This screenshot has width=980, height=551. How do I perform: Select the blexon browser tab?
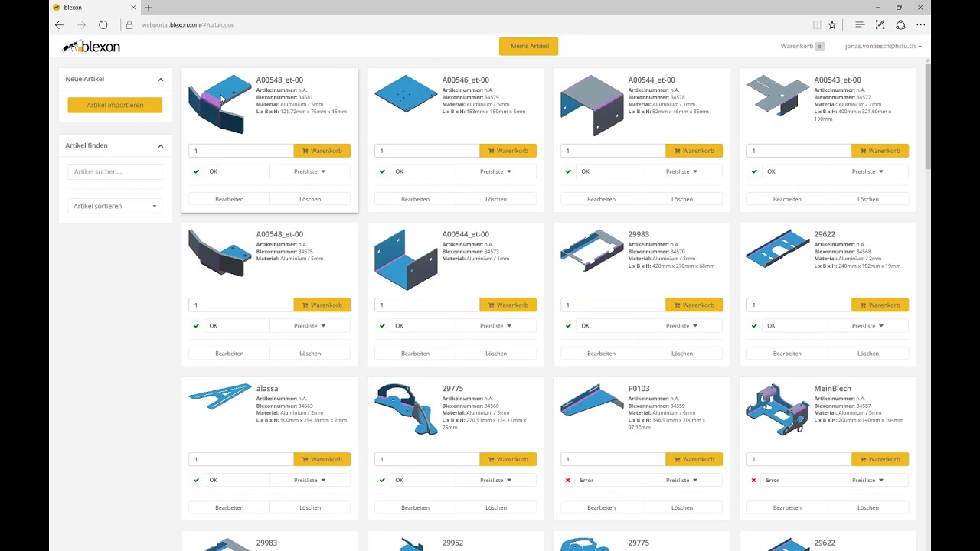[94, 8]
